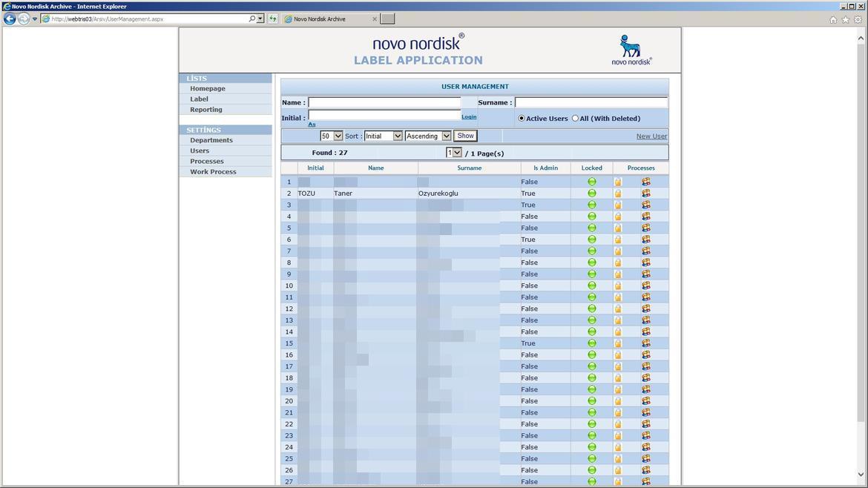This screenshot has width=868, height=488.
Task: Click the page scrollbar up arrow
Action: [x=861, y=38]
